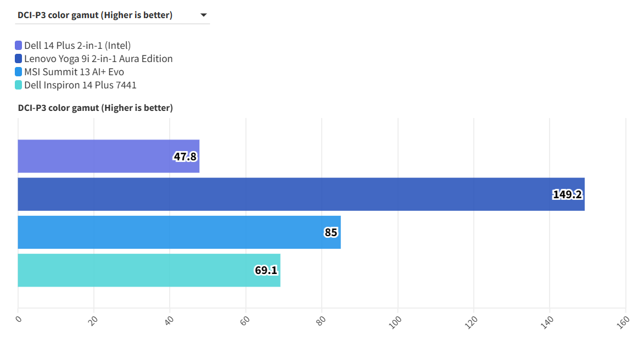Click the Dell 14 Plus 2-in-1 legend swatch
This screenshot has width=644, height=341.
19,46
